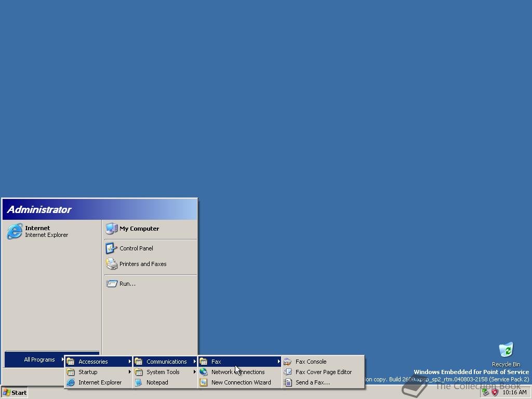
Task: Expand the Fax submenu arrow
Action: pyautogui.click(x=278, y=362)
